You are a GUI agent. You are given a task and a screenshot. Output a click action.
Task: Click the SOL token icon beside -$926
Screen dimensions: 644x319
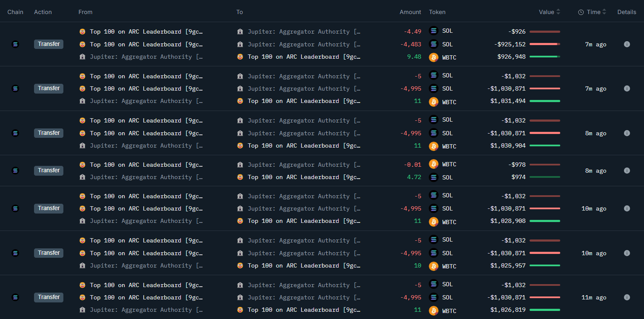(x=433, y=31)
